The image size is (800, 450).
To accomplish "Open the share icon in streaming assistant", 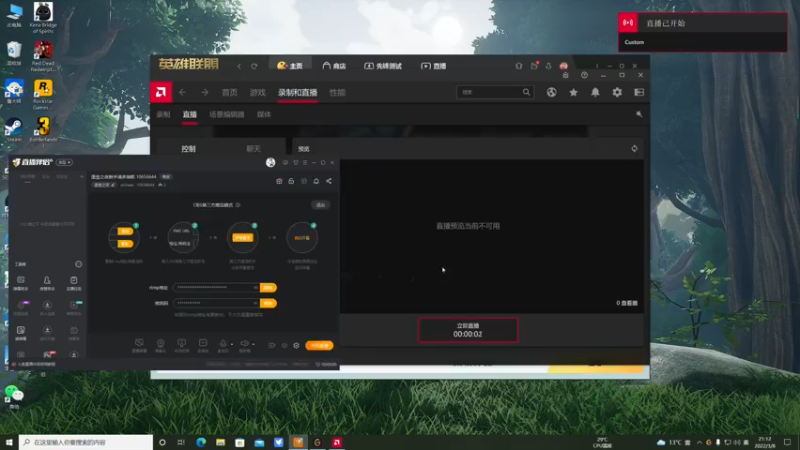I will 329,181.
